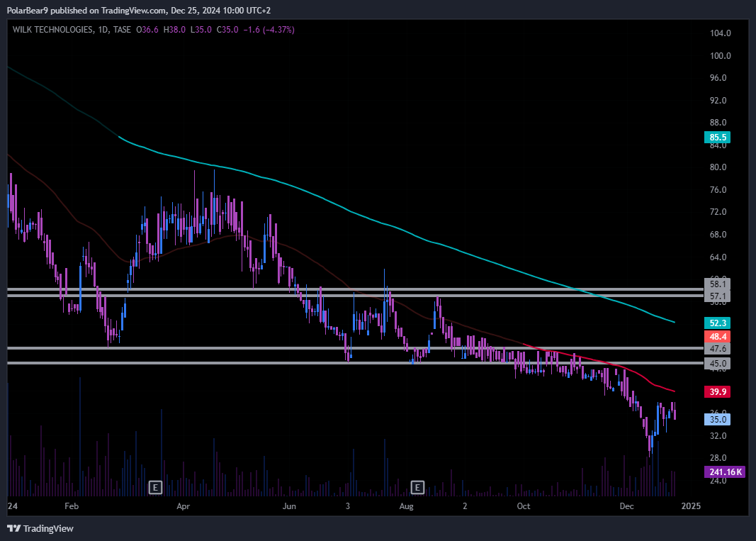Select the 58.1 horizontal line label
This screenshot has height=541, width=756.
tap(718, 284)
